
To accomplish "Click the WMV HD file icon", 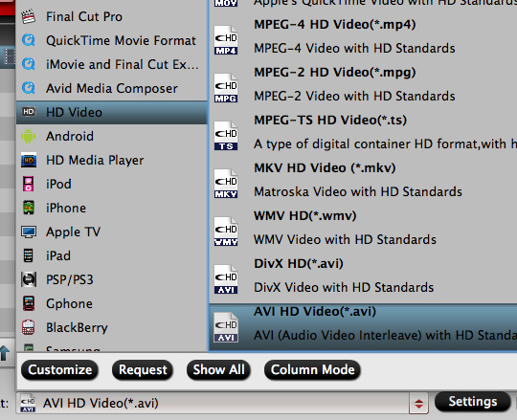I will pos(226,232).
